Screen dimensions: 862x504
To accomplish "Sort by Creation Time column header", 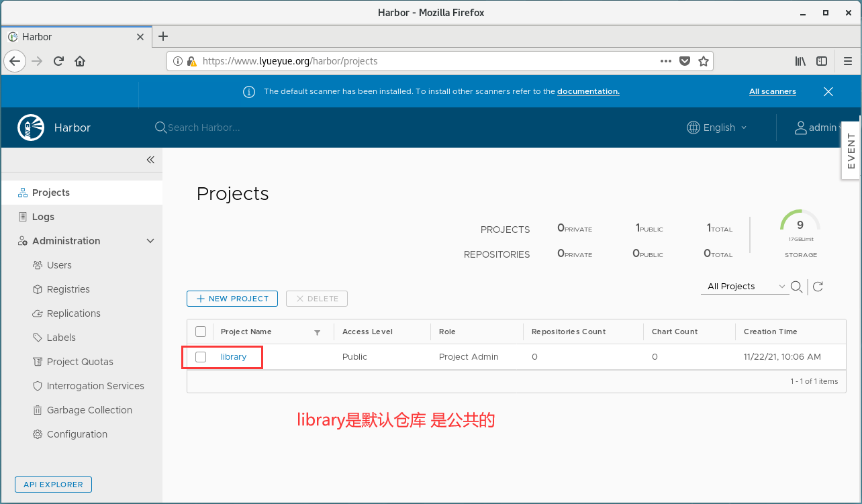I will pyautogui.click(x=771, y=332).
